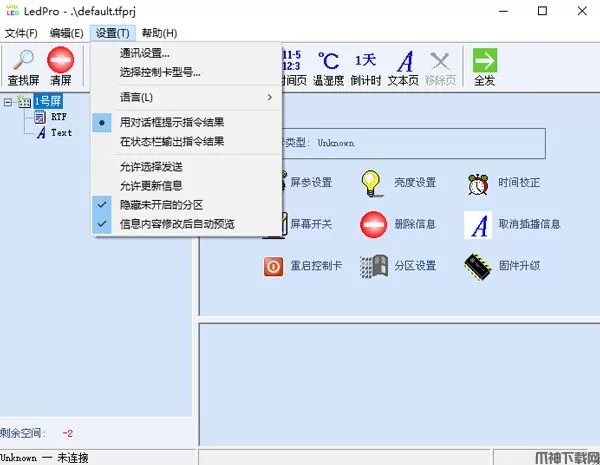This screenshot has height=465, width=600.
Task: Collapse the 1号屏 tree node
Action: tap(8, 102)
